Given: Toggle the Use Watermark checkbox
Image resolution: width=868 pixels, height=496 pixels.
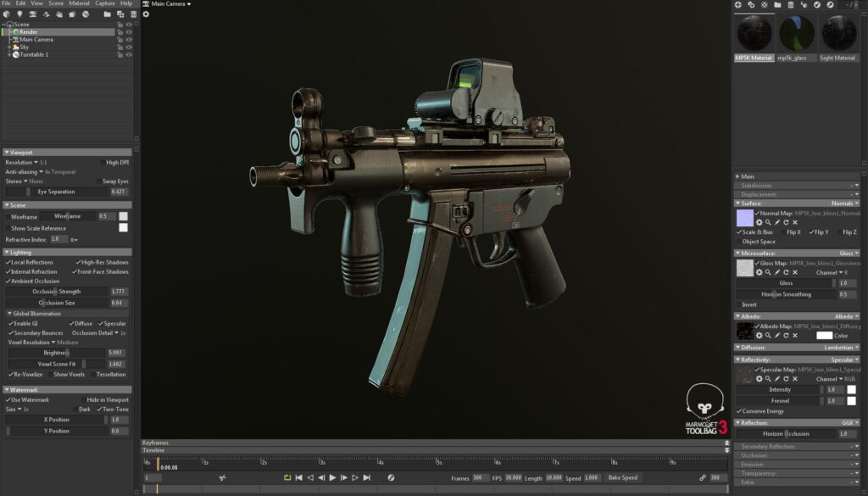Looking at the screenshot, I should (8, 399).
